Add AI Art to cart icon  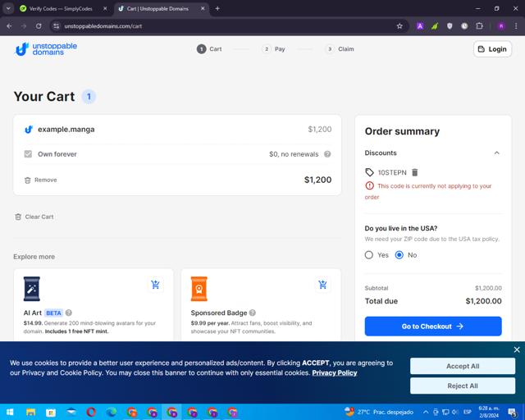coord(155,285)
